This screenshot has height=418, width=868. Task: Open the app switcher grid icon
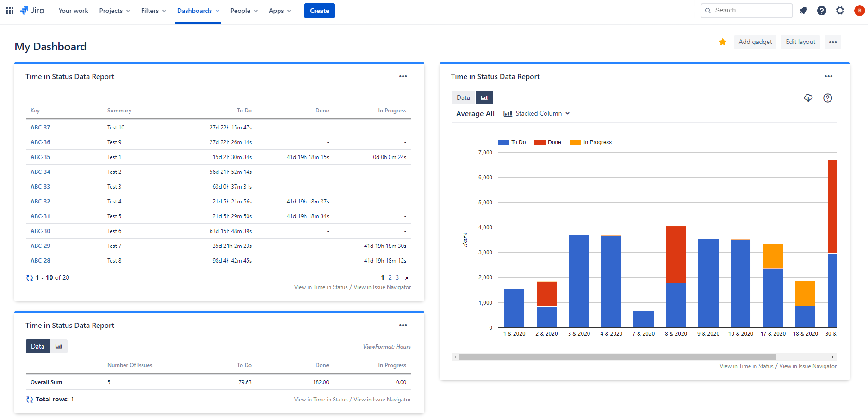(x=10, y=11)
